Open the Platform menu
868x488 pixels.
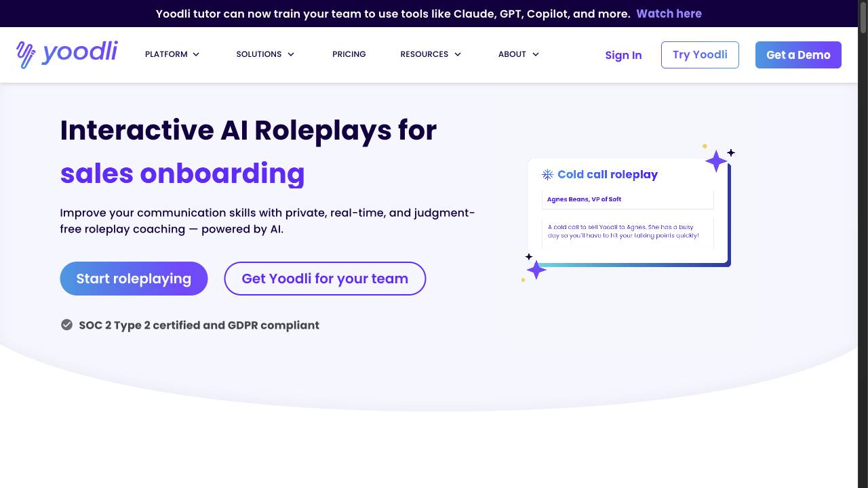tap(172, 54)
